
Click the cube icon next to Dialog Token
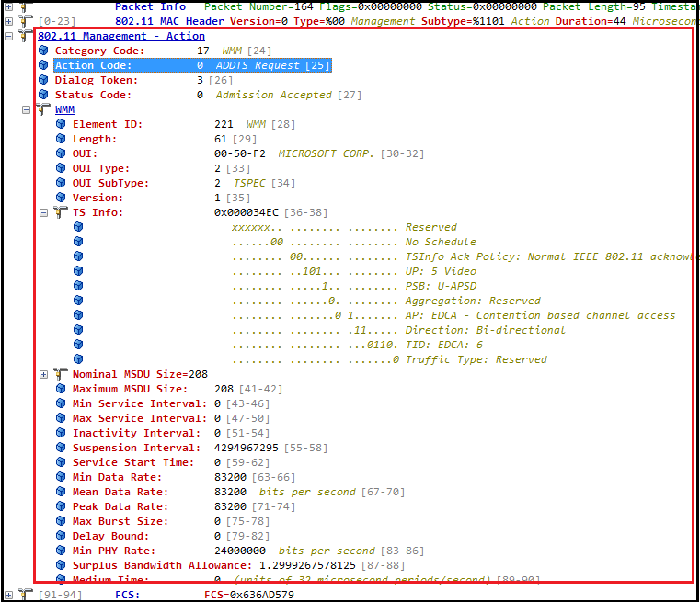43,80
